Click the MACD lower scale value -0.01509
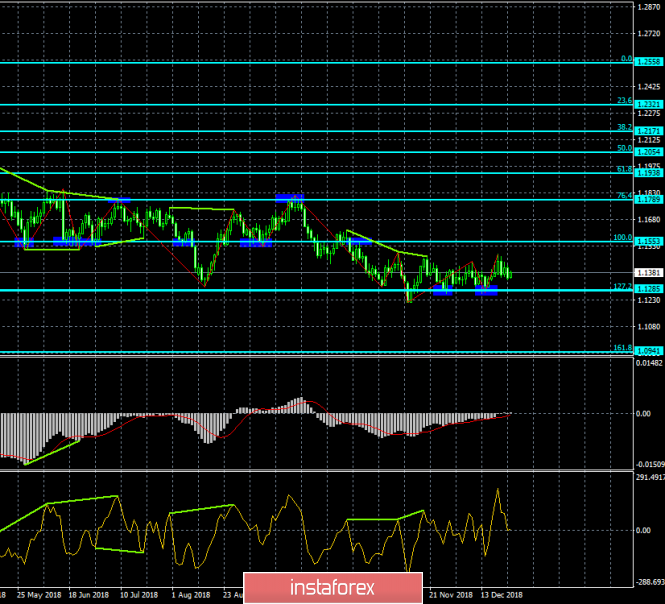The width and height of the screenshot is (665, 604). click(650, 464)
